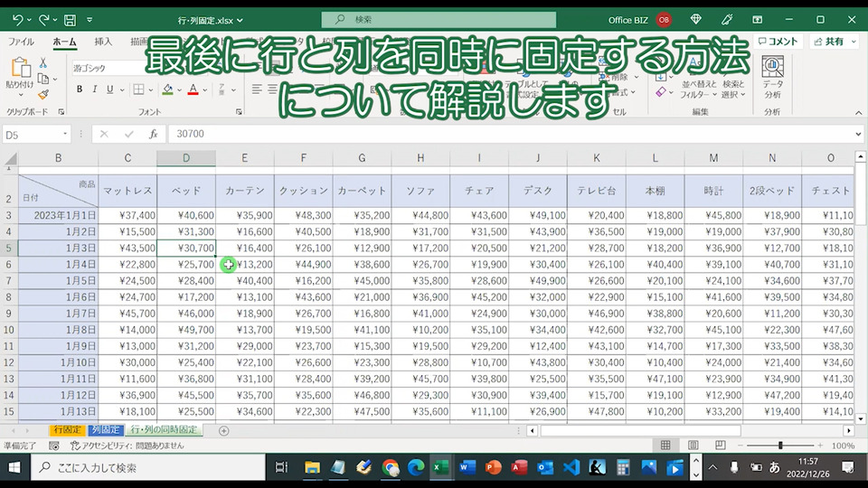
Task: Click the select-all corner triangle
Action: pos(10,159)
